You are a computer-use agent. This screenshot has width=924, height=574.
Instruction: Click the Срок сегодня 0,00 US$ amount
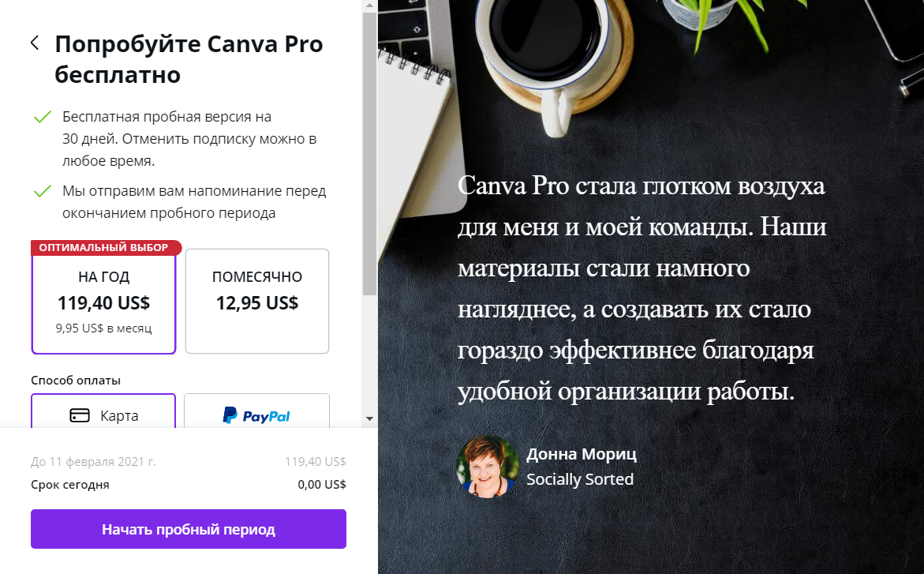tap(322, 485)
